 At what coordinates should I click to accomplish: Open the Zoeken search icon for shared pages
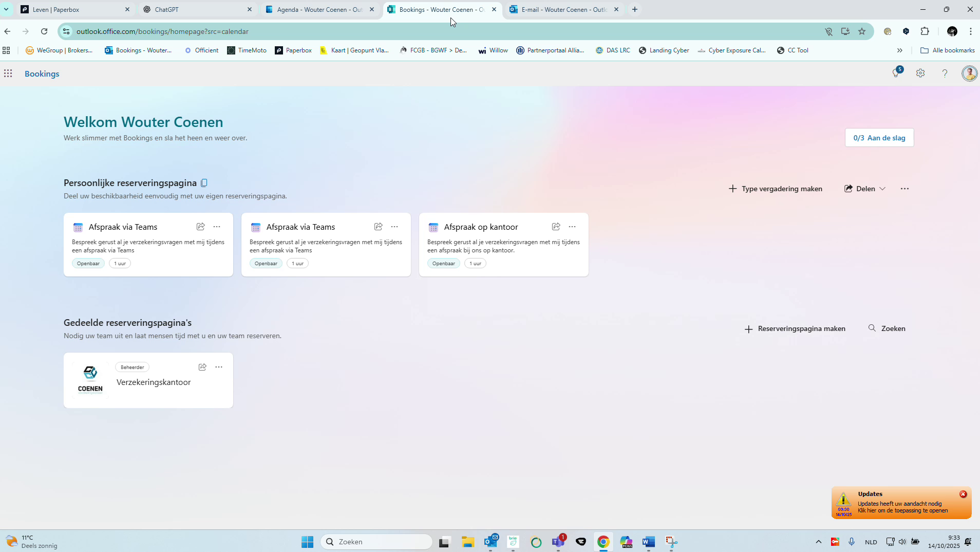tap(872, 328)
